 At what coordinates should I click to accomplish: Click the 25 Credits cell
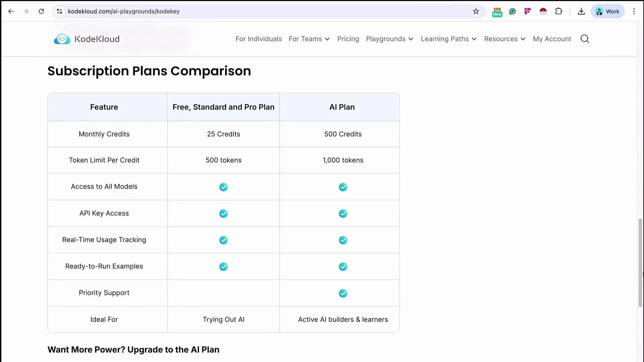point(223,134)
